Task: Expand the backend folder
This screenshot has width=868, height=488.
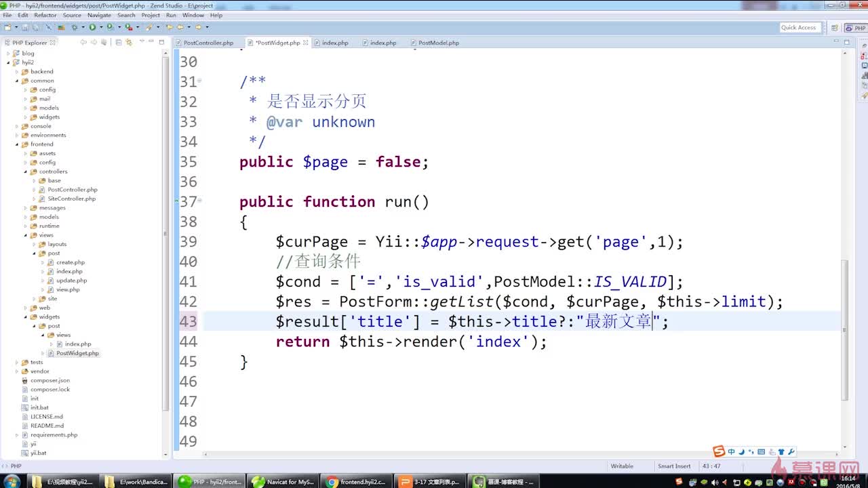Action: (17, 71)
